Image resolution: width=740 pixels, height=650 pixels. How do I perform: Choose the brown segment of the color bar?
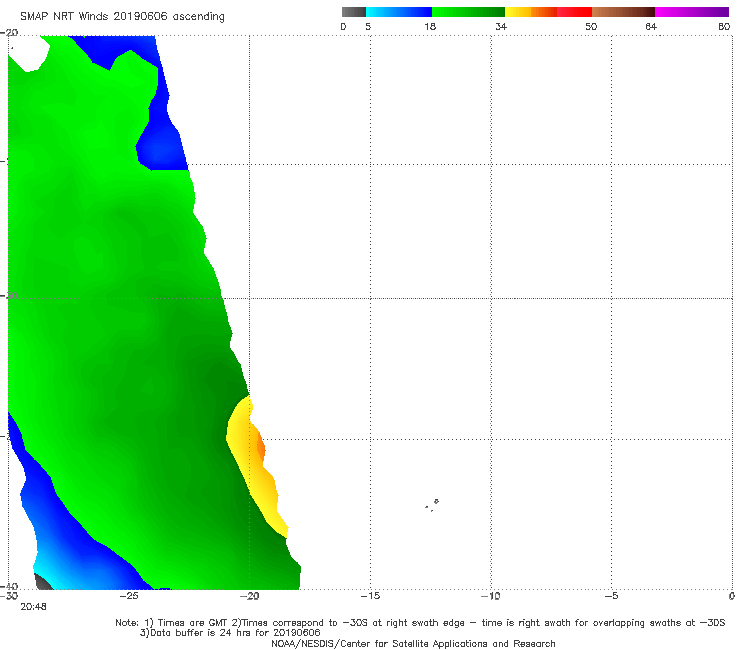pyautogui.click(x=623, y=12)
